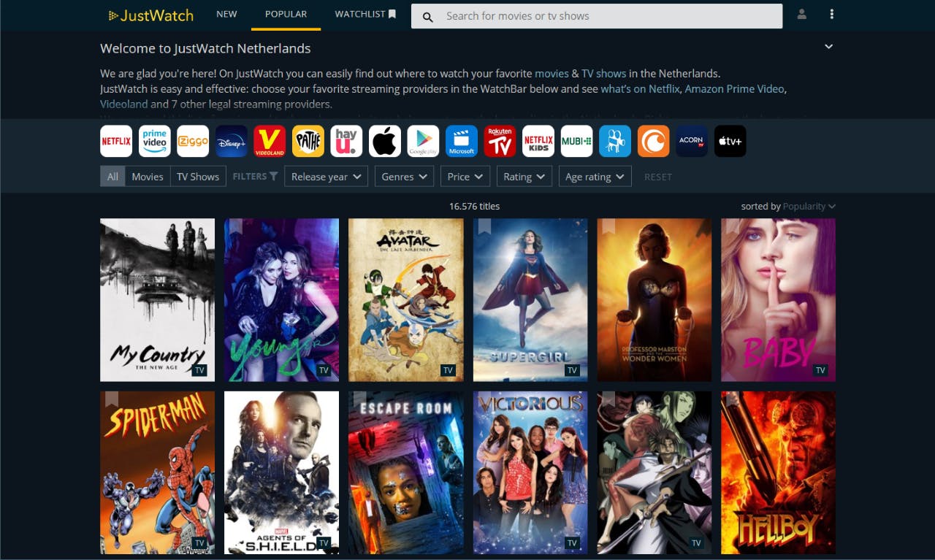The width and height of the screenshot is (935, 560).
Task: Select the Google Play provider icon
Action: pos(423,141)
